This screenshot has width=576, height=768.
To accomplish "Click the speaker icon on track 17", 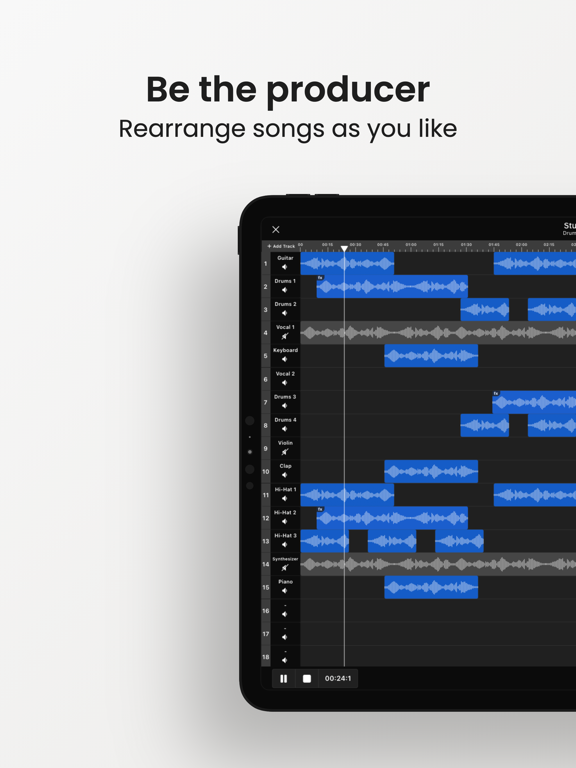I will [285, 637].
